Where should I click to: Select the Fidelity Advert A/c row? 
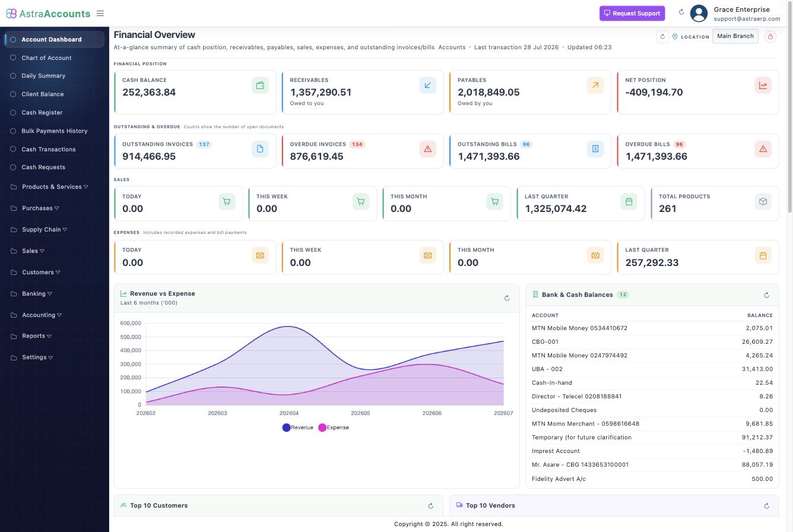click(652, 479)
